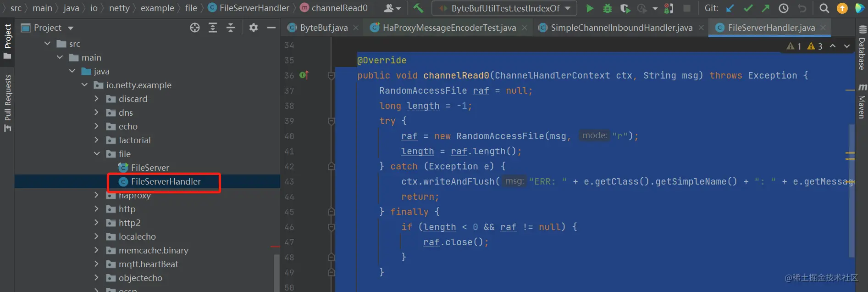Show Git history clock icon

[x=784, y=8]
